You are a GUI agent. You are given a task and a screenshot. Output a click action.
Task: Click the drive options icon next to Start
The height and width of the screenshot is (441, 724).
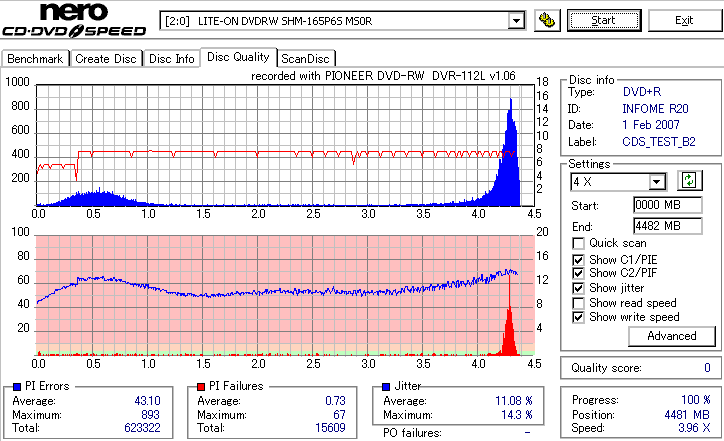tap(547, 21)
